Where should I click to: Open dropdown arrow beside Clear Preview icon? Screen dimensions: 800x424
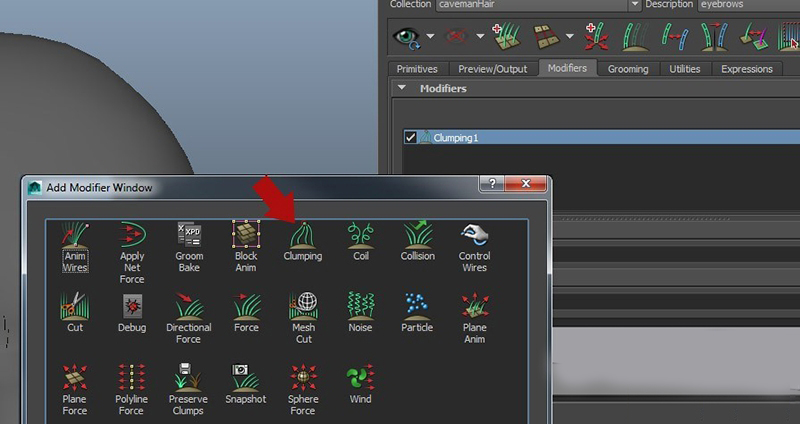480,36
